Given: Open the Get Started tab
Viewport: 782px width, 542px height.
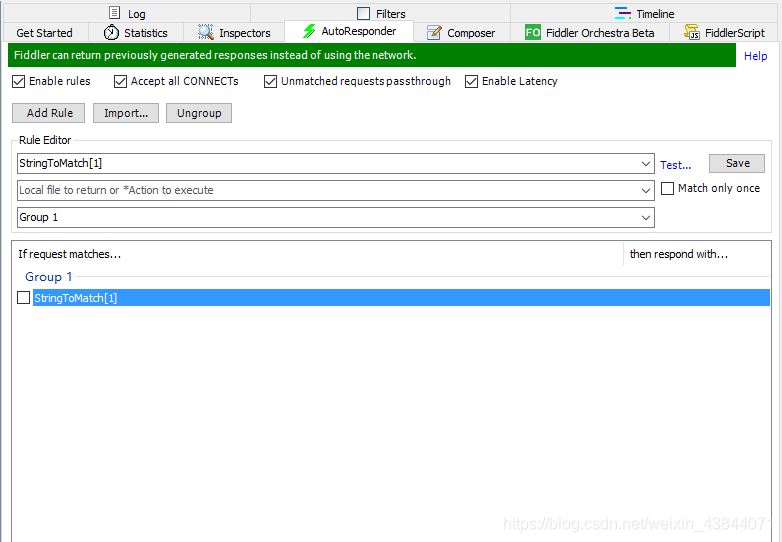Looking at the screenshot, I should [44, 33].
